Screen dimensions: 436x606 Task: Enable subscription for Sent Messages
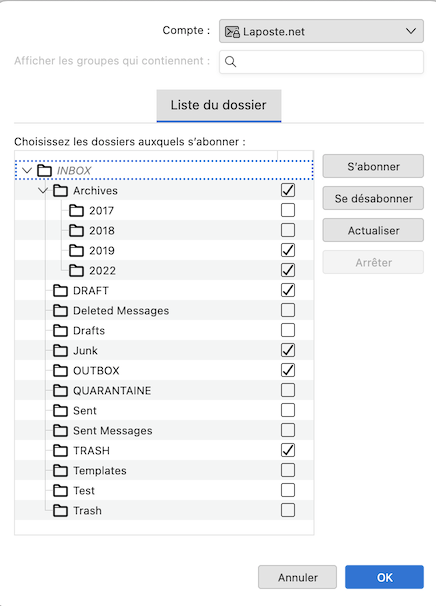tap(288, 430)
